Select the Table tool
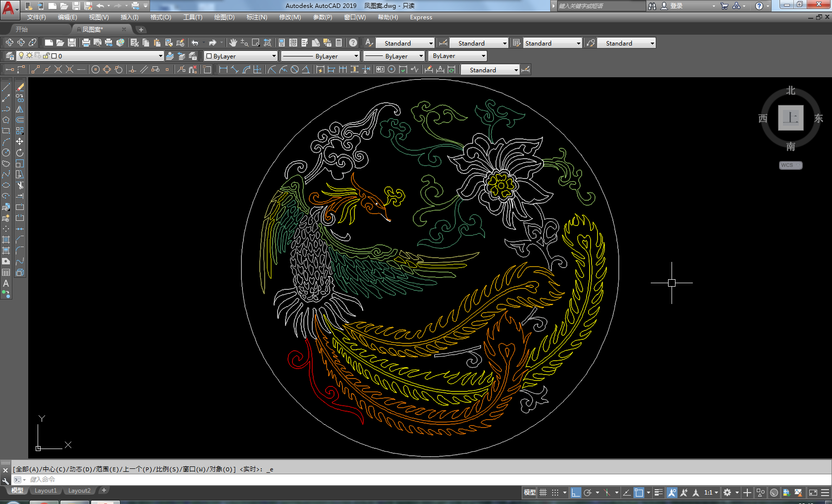The width and height of the screenshot is (832, 504). [x=6, y=272]
